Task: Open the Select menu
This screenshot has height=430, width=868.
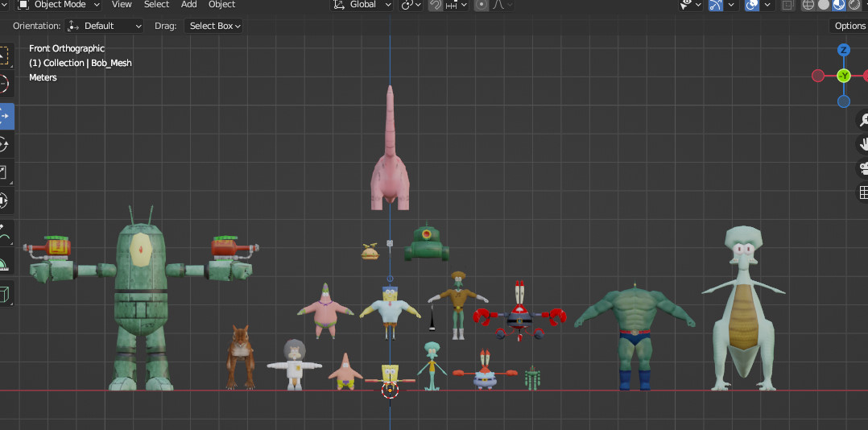Action: pyautogui.click(x=157, y=4)
